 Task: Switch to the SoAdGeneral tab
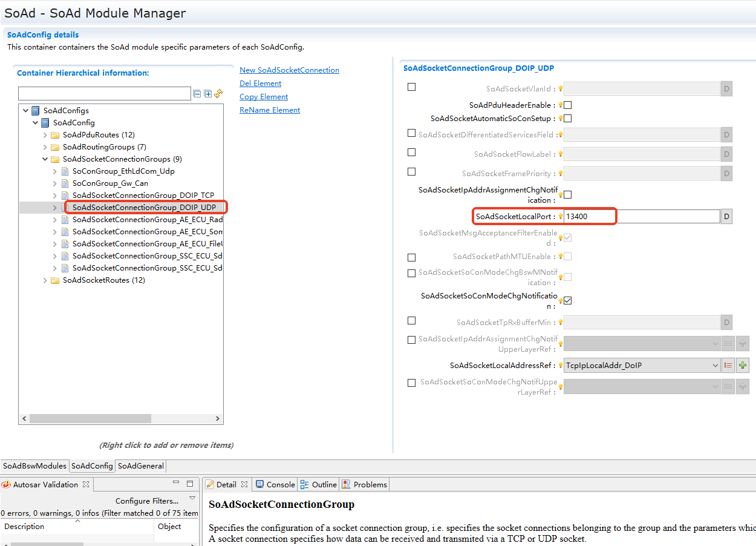click(140, 466)
